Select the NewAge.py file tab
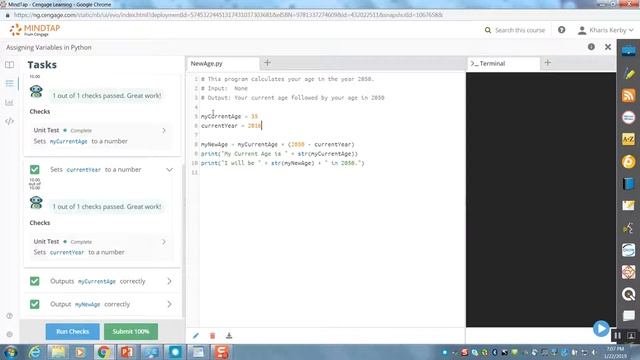This screenshot has height=360, width=640. point(223,64)
